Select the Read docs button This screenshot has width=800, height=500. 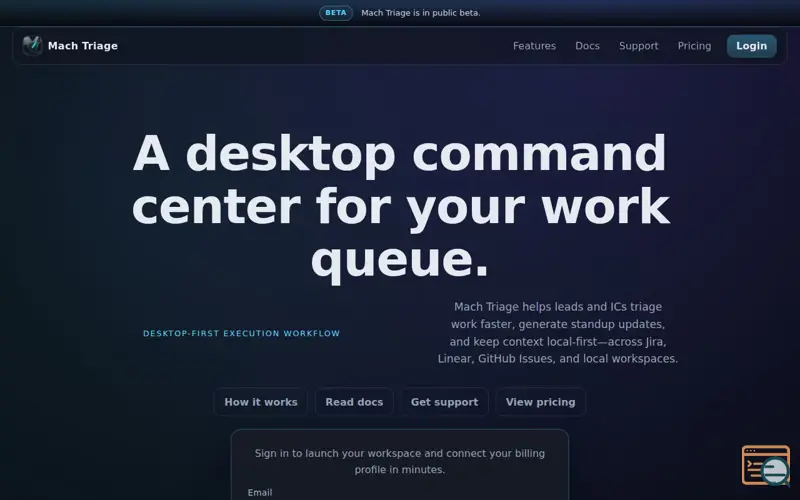[354, 402]
